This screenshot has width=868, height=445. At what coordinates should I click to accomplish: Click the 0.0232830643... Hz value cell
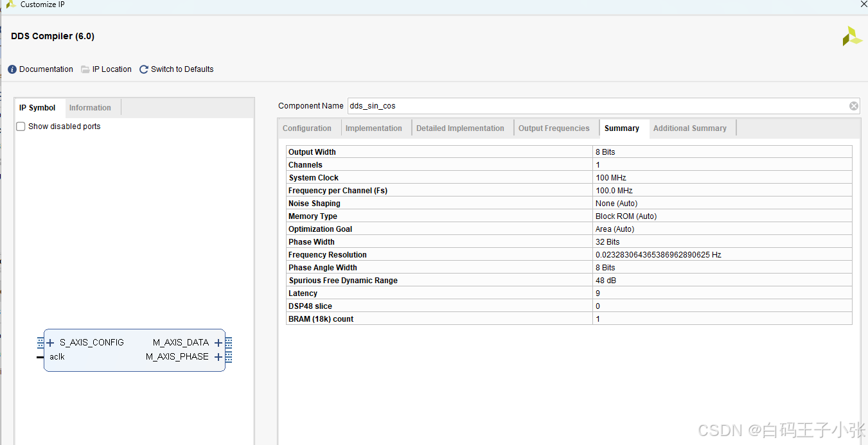coord(722,255)
